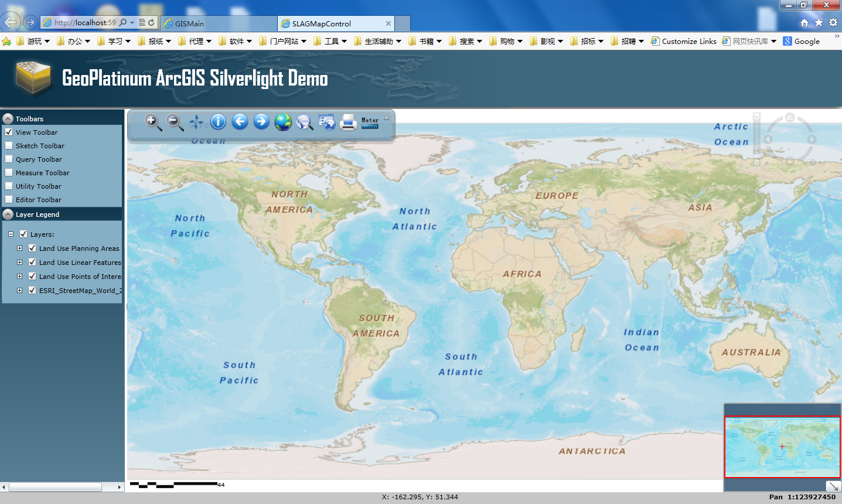Close the floating view toolbar
The height and width of the screenshot is (504, 842).
386,118
